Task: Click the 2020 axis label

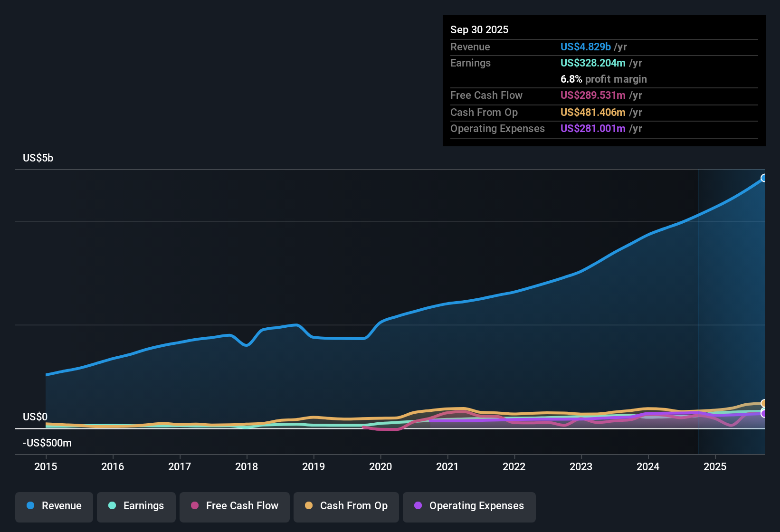Action: (380, 467)
